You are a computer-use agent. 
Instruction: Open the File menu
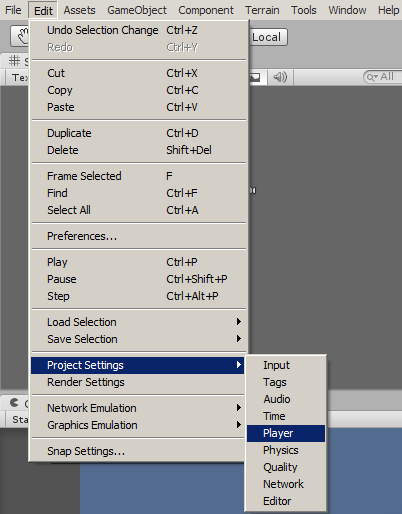(x=13, y=10)
